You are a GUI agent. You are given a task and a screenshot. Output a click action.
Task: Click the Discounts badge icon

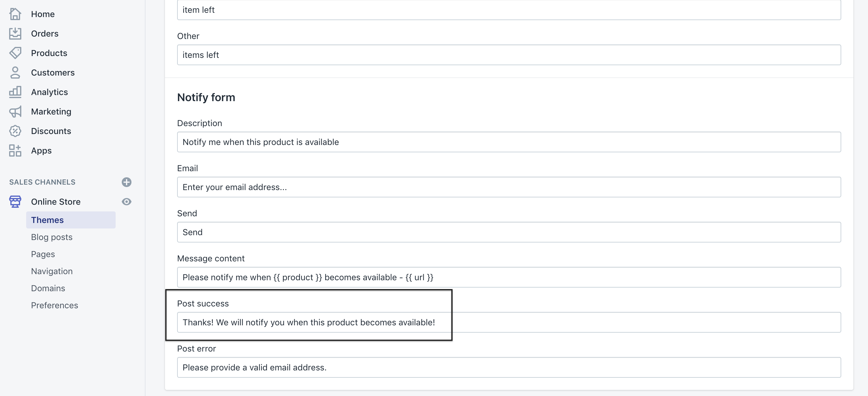coord(15,131)
